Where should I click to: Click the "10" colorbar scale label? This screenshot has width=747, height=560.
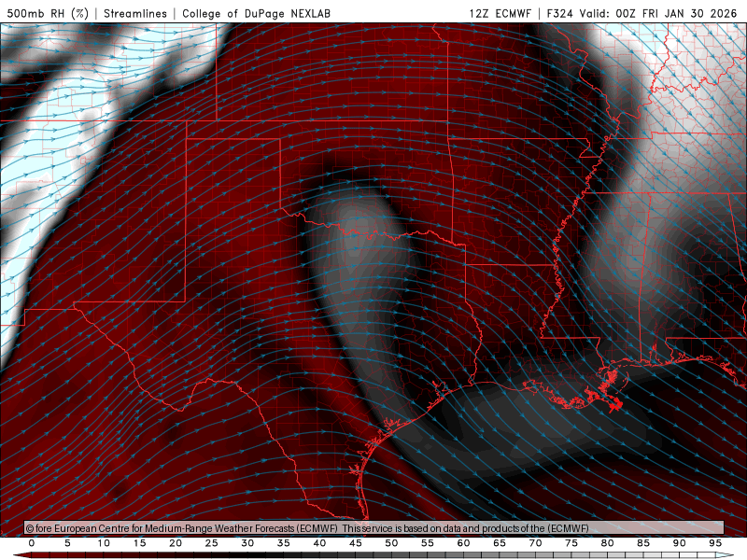coord(104,543)
